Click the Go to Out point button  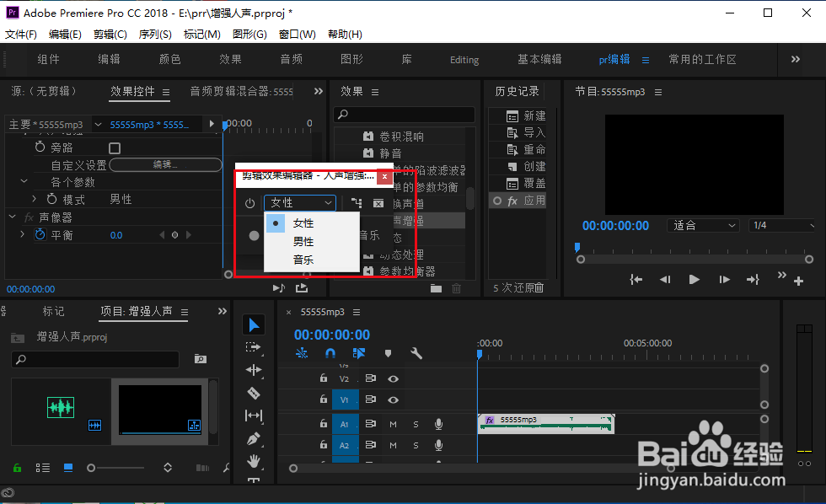click(x=754, y=280)
